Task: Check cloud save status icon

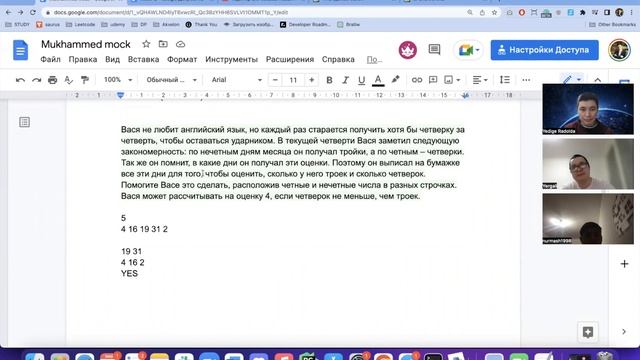Action: tap(180, 44)
